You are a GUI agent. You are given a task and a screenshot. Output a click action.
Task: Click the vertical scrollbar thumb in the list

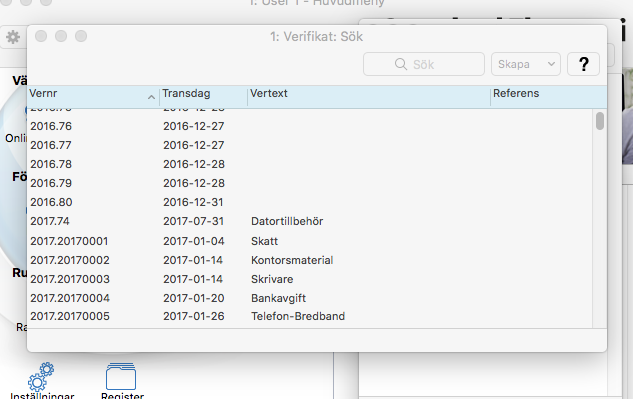600,121
